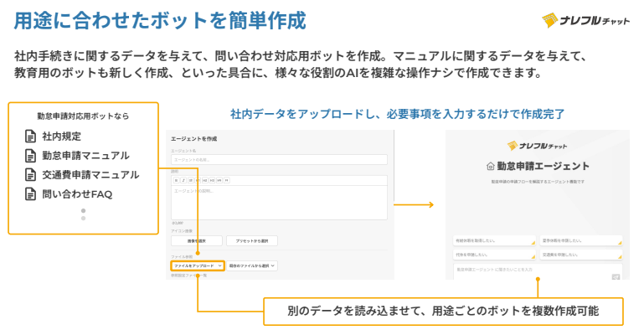Click the 画像を選択 button

coord(197,240)
